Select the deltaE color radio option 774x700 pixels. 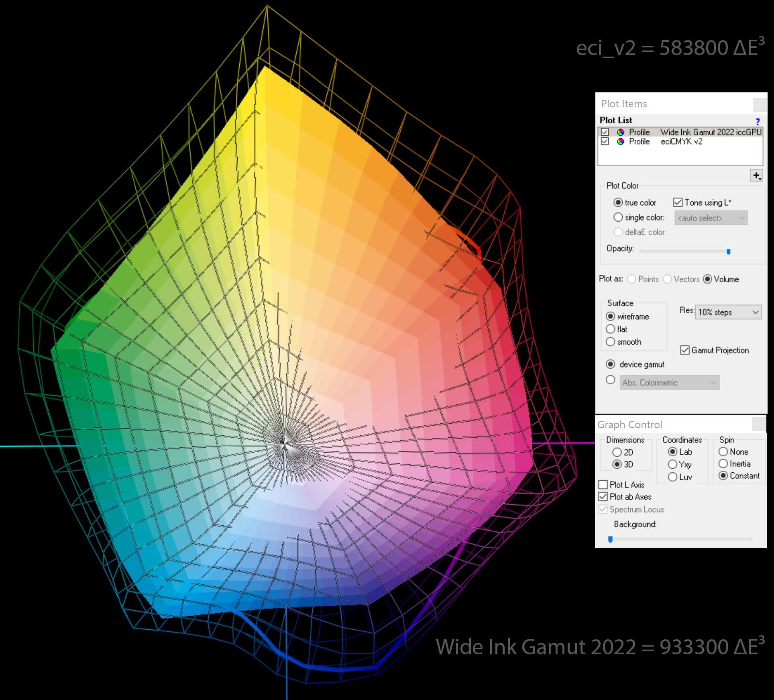(618, 232)
